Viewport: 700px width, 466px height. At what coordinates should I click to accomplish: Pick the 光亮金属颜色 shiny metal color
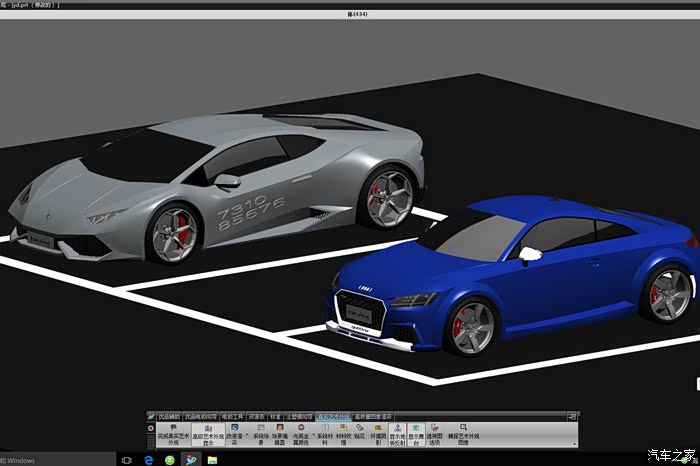(x=301, y=428)
